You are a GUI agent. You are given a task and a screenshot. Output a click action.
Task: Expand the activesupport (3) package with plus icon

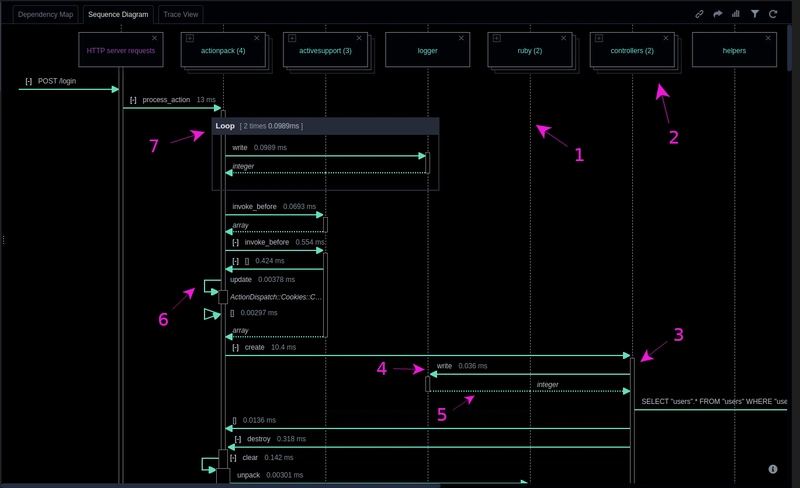click(292, 38)
